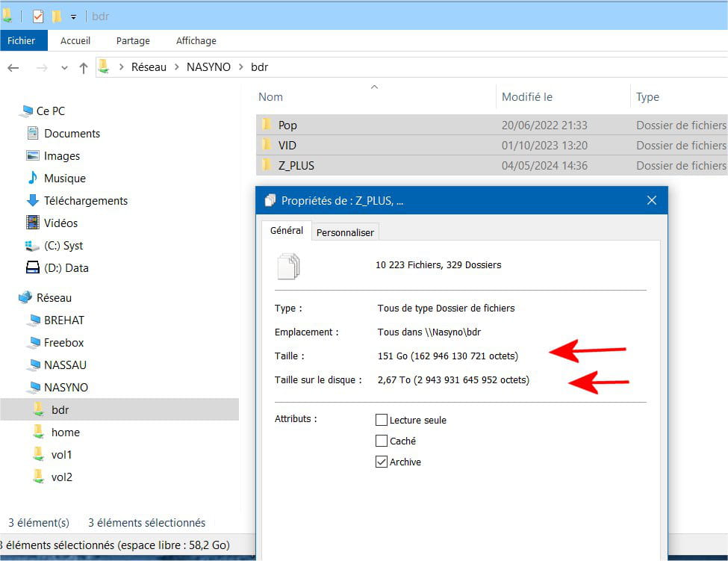Switch to the Affichage ribbon tab
Viewport: 728px width, 561px height.
click(x=196, y=41)
